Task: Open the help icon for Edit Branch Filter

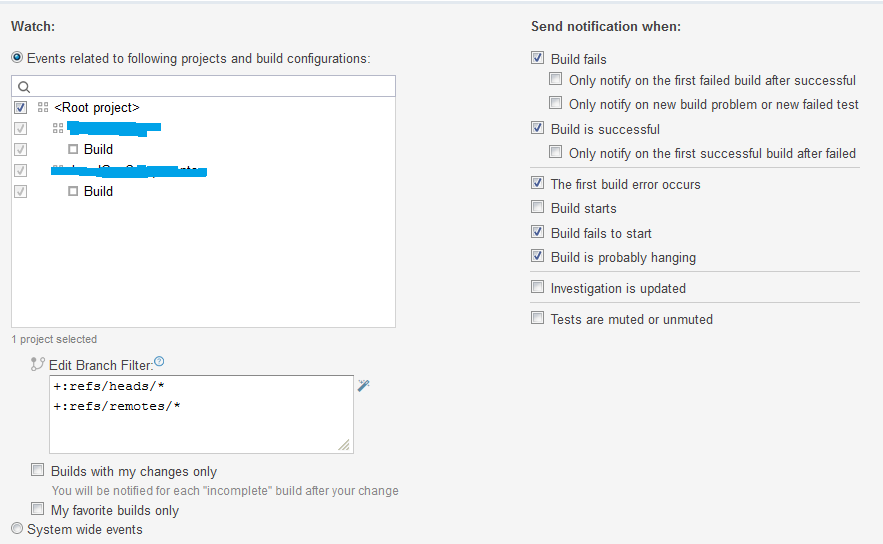Action: pyautogui.click(x=159, y=362)
